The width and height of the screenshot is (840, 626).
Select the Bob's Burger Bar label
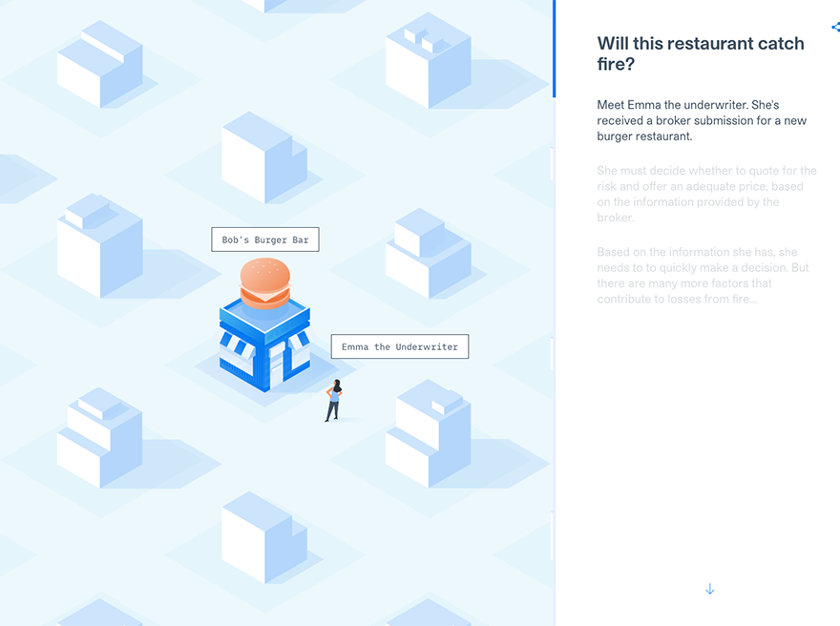(265, 240)
